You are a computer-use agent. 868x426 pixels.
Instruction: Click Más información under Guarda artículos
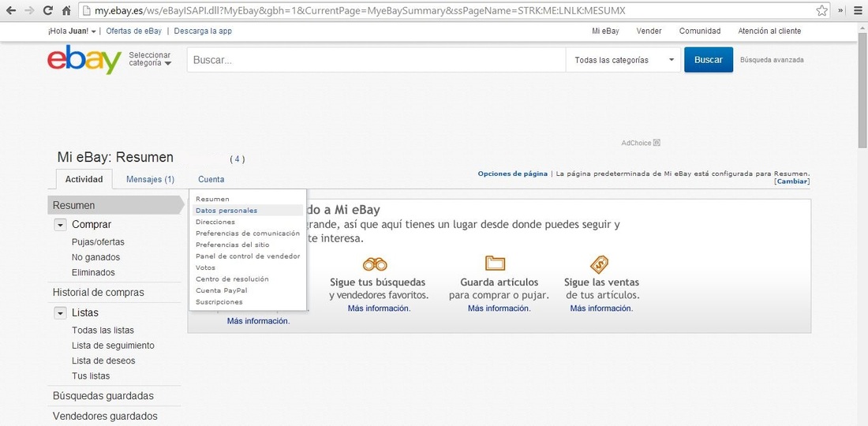499,308
